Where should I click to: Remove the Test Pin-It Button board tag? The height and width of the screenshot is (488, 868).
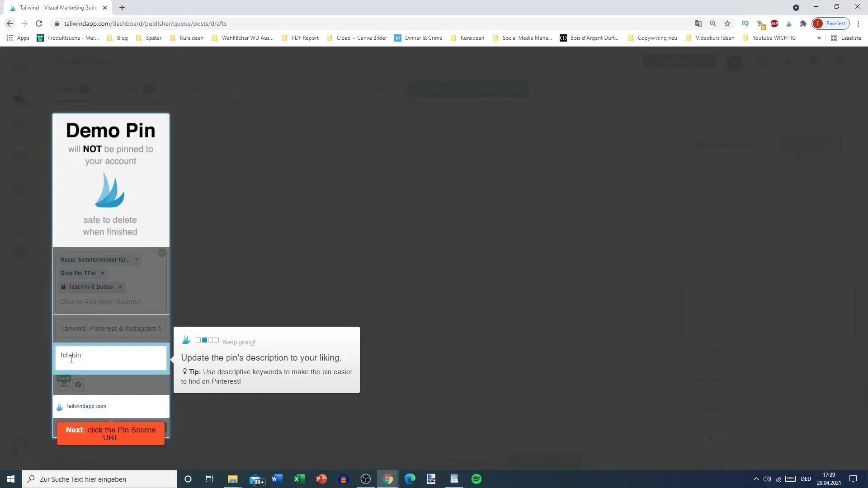(x=120, y=287)
